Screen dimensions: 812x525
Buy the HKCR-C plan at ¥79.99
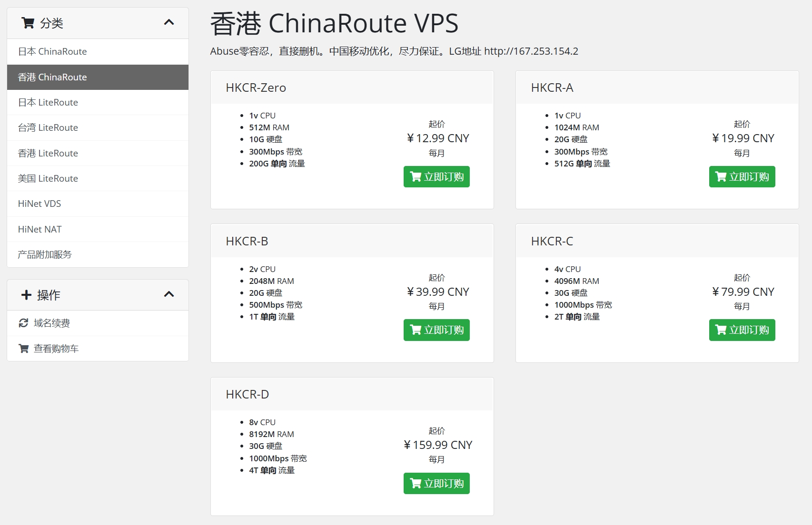tap(742, 330)
